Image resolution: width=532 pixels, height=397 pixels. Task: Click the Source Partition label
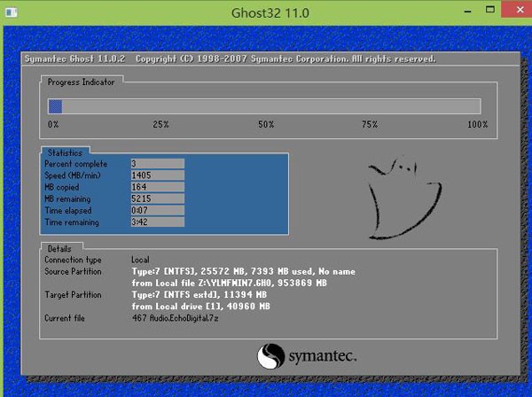(x=73, y=271)
